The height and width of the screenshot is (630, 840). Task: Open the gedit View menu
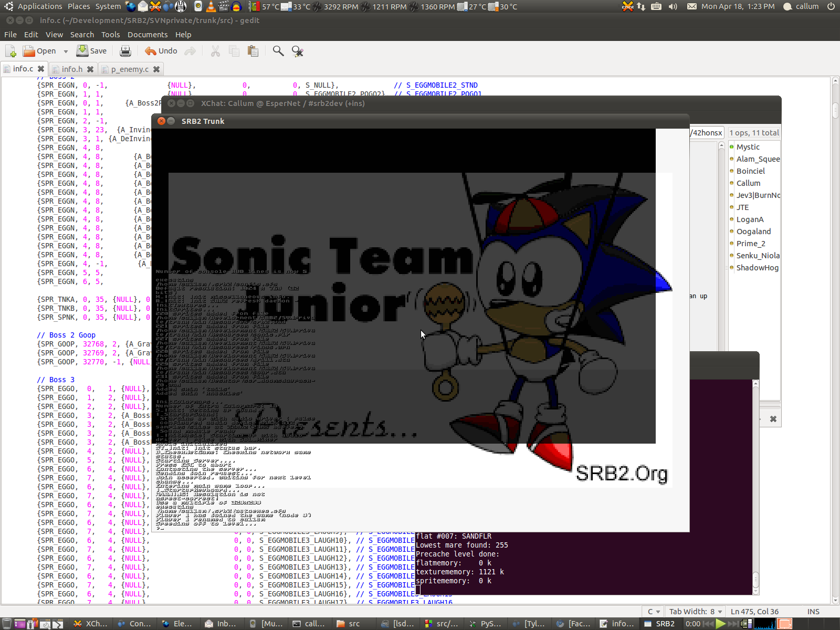(54, 35)
